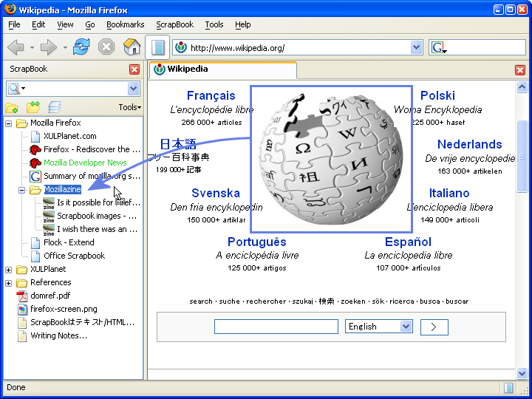Stop loading with the Stop icon

click(x=106, y=47)
